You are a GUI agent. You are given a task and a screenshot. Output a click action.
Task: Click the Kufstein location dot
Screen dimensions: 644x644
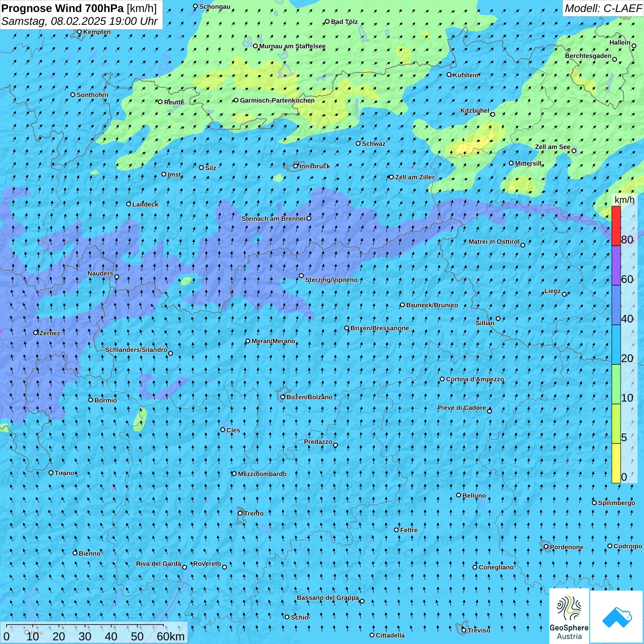point(449,75)
